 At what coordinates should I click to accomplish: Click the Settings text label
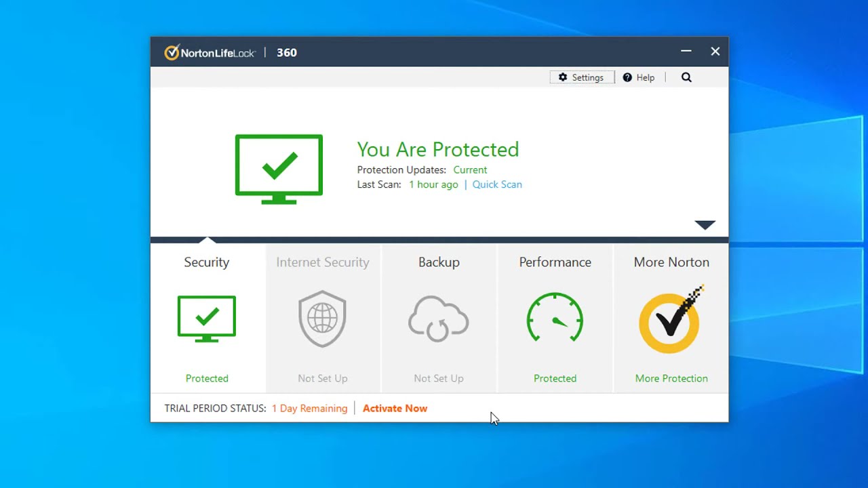pyautogui.click(x=587, y=77)
